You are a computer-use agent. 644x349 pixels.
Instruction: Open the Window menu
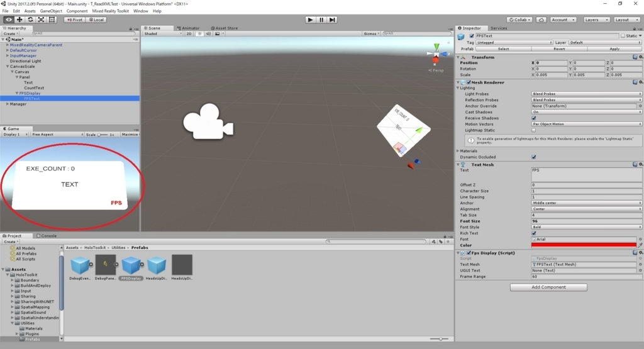pos(140,11)
